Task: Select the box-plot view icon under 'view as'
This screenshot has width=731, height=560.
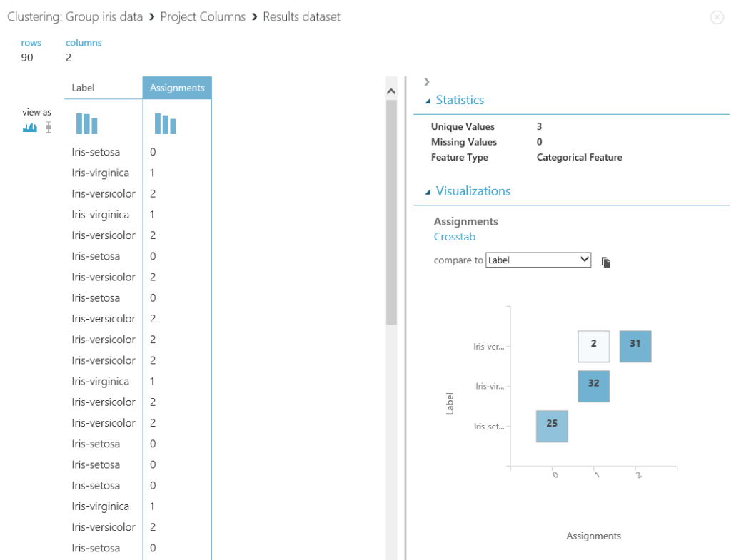Action: [48, 126]
